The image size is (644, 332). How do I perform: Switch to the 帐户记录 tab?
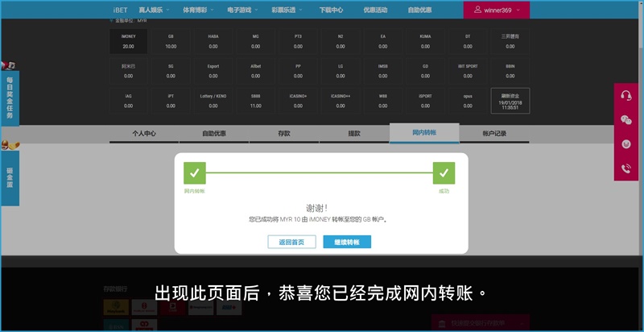[494, 134]
